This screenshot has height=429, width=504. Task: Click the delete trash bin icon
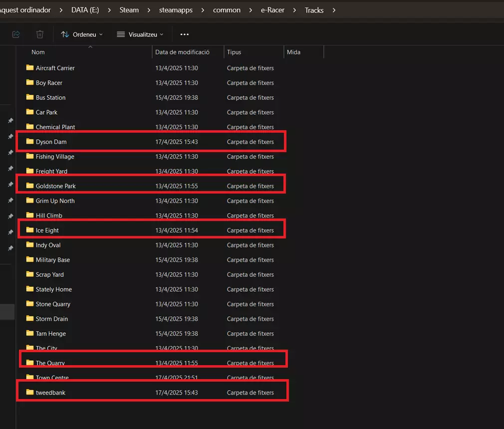40,34
